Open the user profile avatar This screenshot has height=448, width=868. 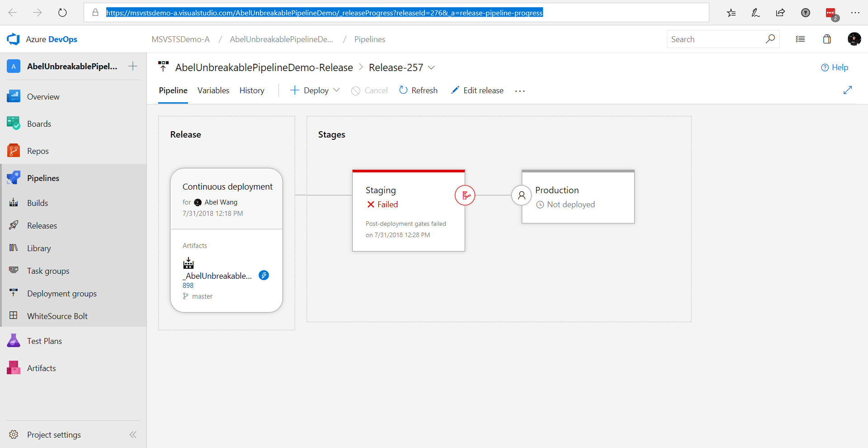(x=854, y=39)
